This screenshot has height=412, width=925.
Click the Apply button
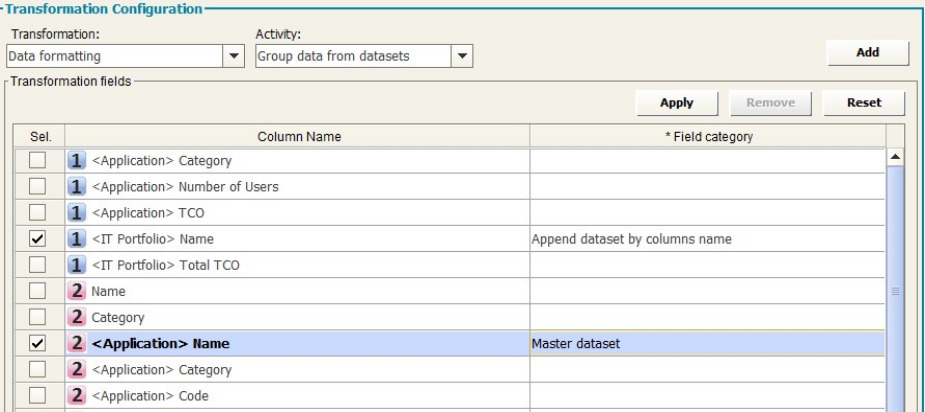[x=676, y=102]
